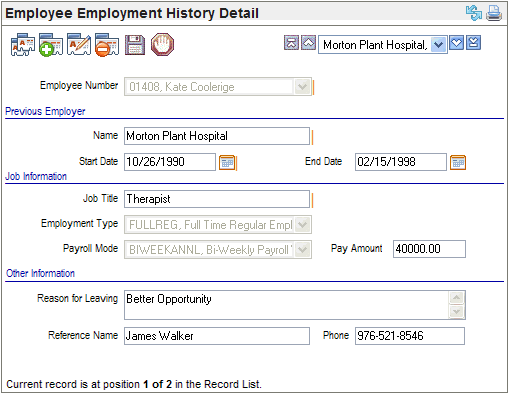Click the Employee Employment History Detail title
Viewport: 508px width, 393px height.
coord(132,13)
